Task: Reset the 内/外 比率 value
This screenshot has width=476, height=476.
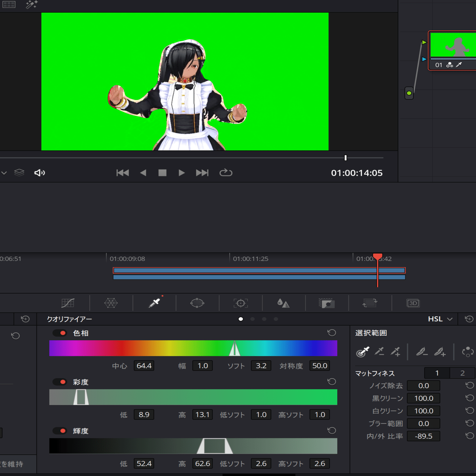Action: pyautogui.click(x=470, y=436)
